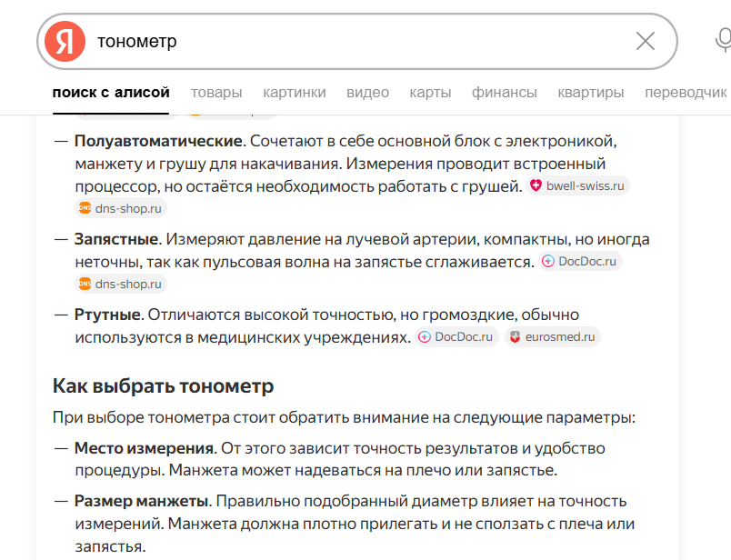
Task: Open the eurosmed.ru source link
Action: pos(553,336)
